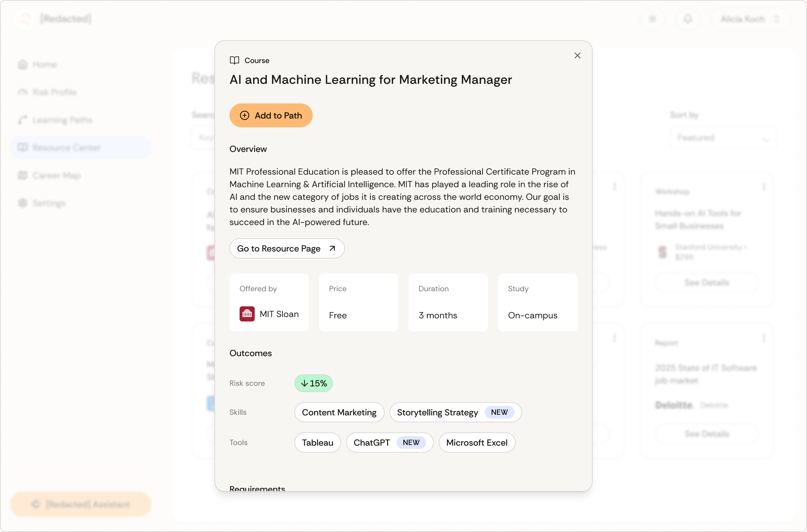Open Career Map sidebar item
Viewport: 807px width, 532px height.
56,176
